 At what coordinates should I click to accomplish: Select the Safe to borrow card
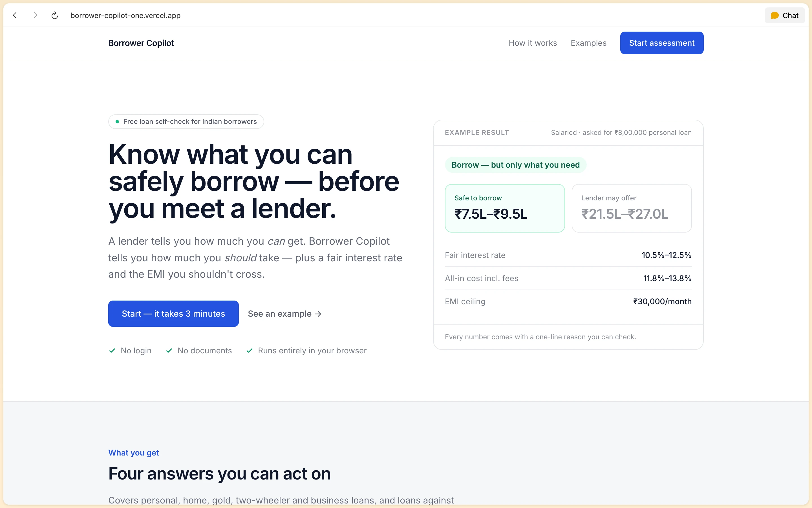(505, 208)
